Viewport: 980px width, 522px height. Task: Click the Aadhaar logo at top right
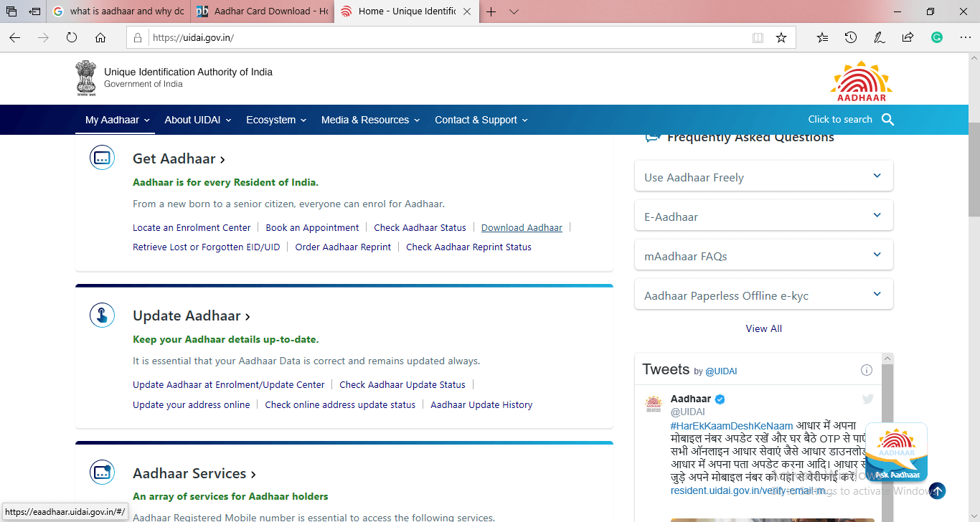pyautogui.click(x=861, y=81)
